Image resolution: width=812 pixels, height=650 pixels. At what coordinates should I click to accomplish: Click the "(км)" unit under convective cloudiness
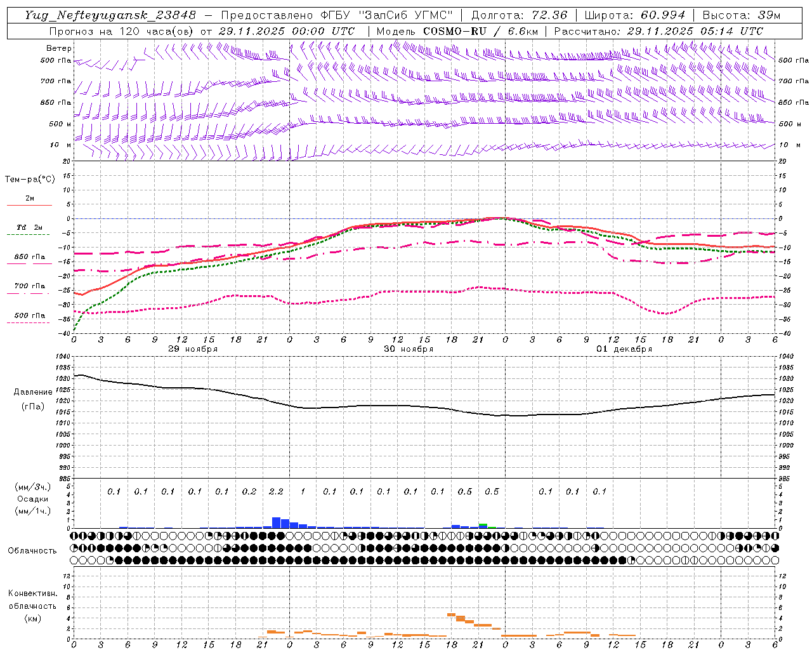point(32,618)
